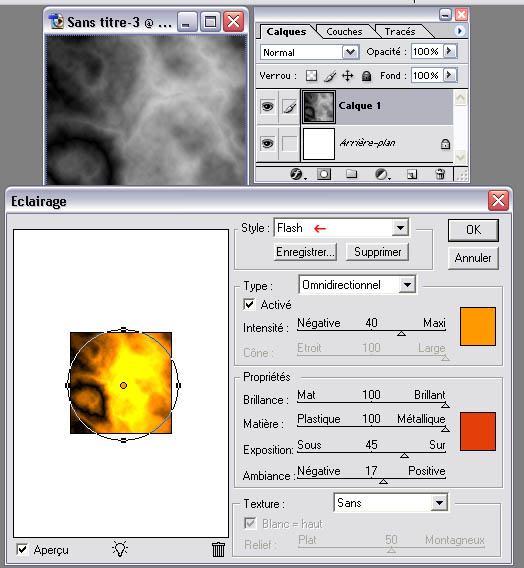Toggle the lock all padlock icon
The width and height of the screenshot is (524, 568).
click(366, 76)
